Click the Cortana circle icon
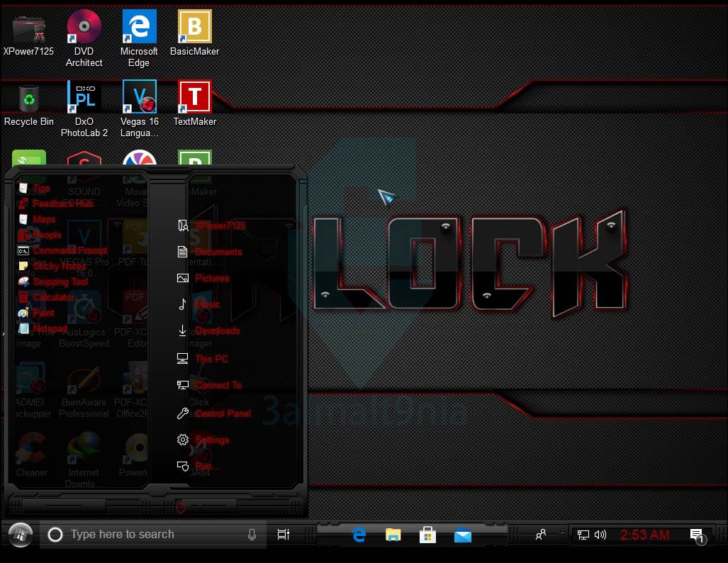728x563 pixels. pos(55,535)
